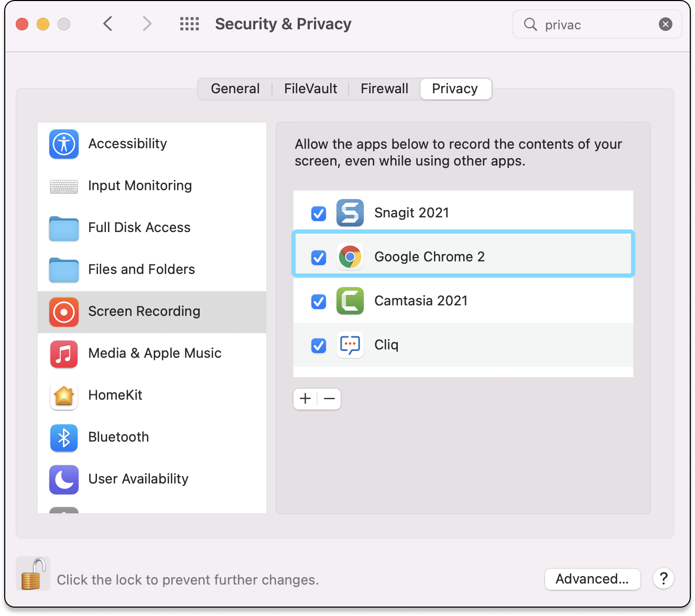The image size is (695, 616).
Task: Switch to the General tab
Action: tap(235, 89)
